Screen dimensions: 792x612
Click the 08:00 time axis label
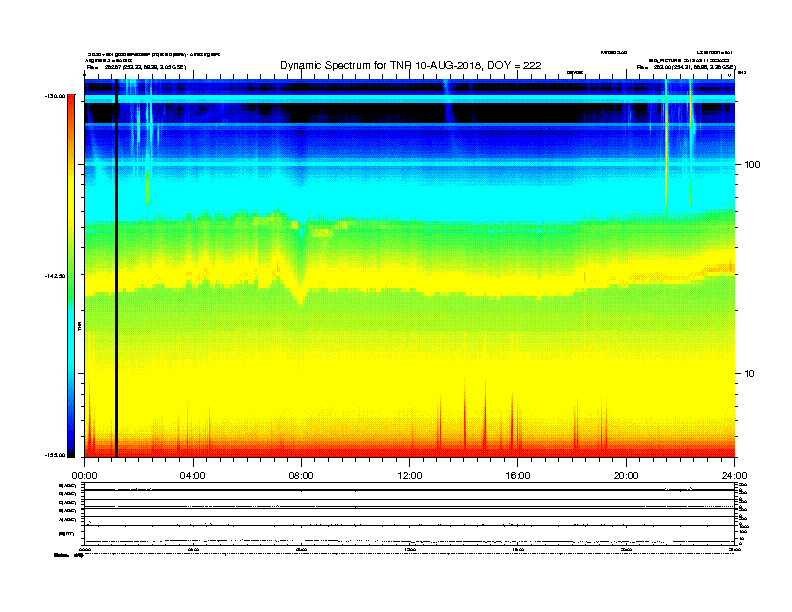click(x=301, y=476)
